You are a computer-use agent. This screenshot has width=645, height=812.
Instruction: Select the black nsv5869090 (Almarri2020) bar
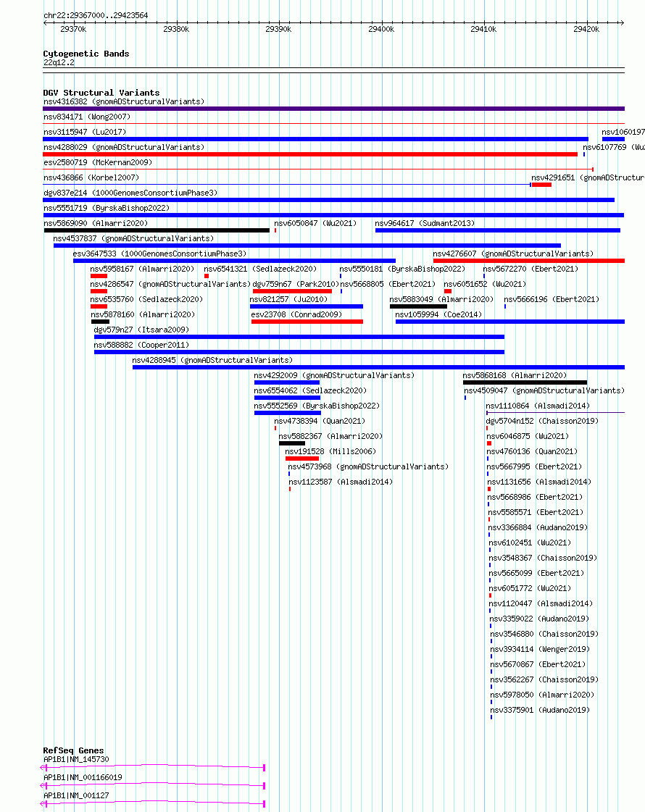point(157,230)
